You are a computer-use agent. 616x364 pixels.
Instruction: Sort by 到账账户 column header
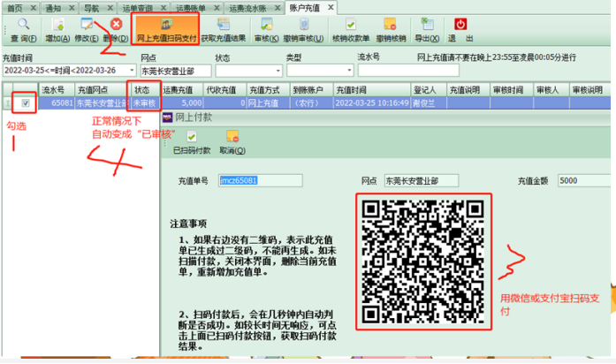(312, 90)
